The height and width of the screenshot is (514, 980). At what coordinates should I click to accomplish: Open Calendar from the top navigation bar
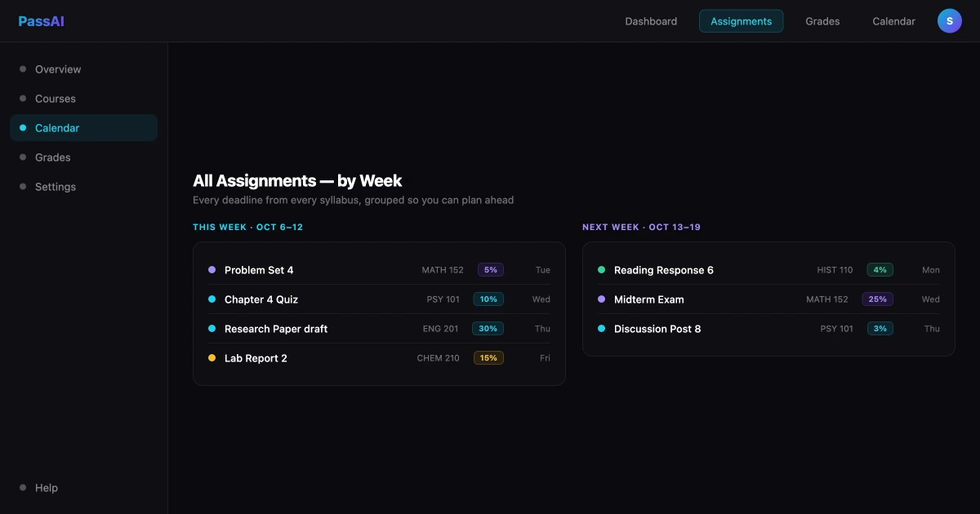(893, 21)
